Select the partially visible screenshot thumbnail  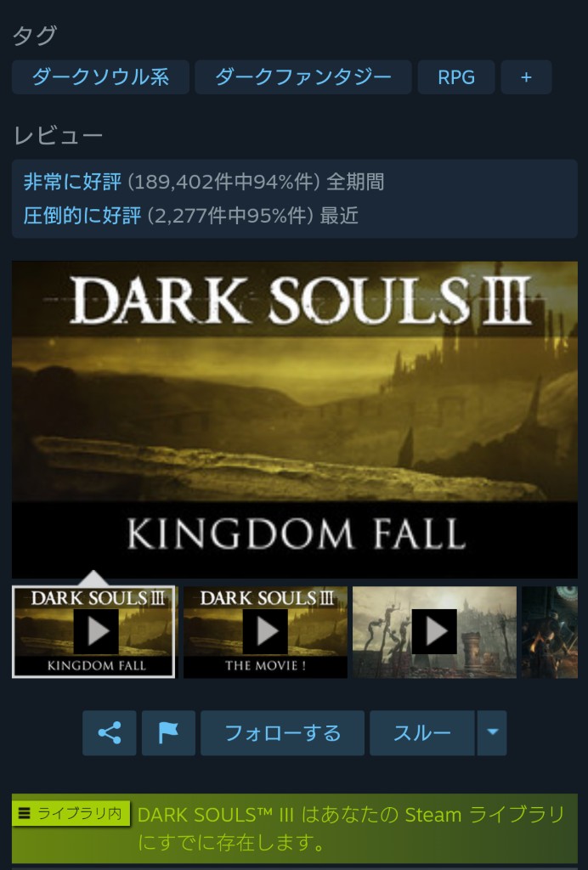pyautogui.click(x=549, y=632)
